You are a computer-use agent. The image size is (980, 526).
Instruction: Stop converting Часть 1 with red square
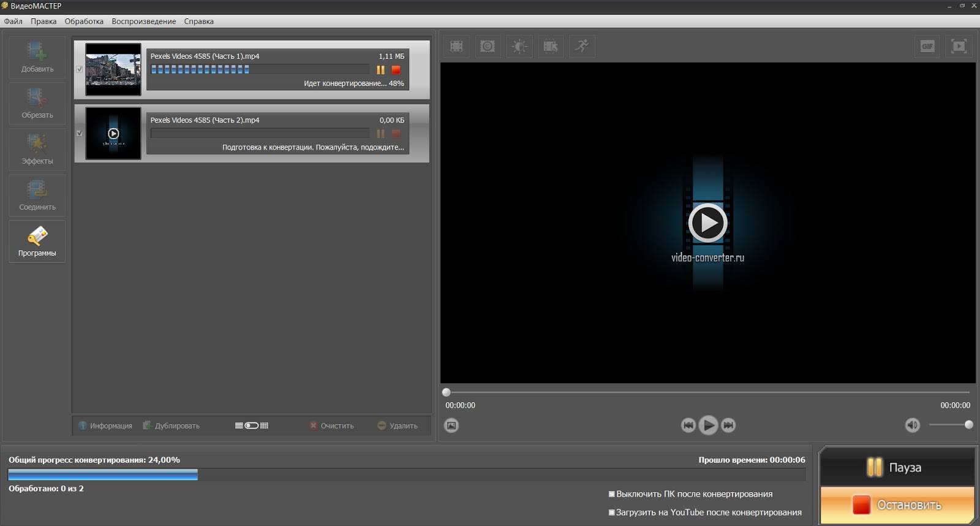[x=396, y=70]
